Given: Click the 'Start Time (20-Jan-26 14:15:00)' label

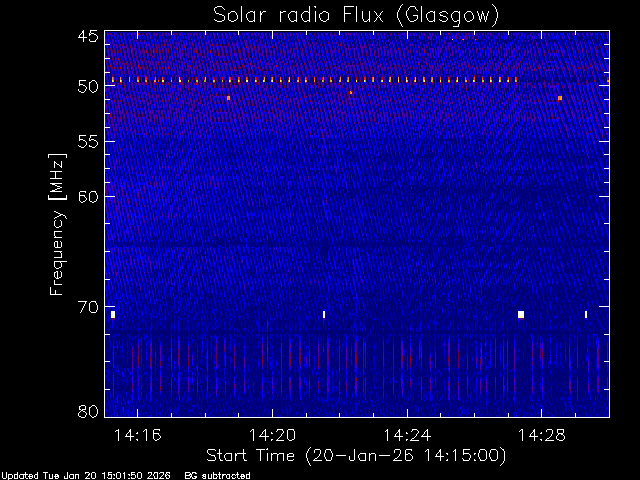Looking at the screenshot, I should tap(356, 456).
